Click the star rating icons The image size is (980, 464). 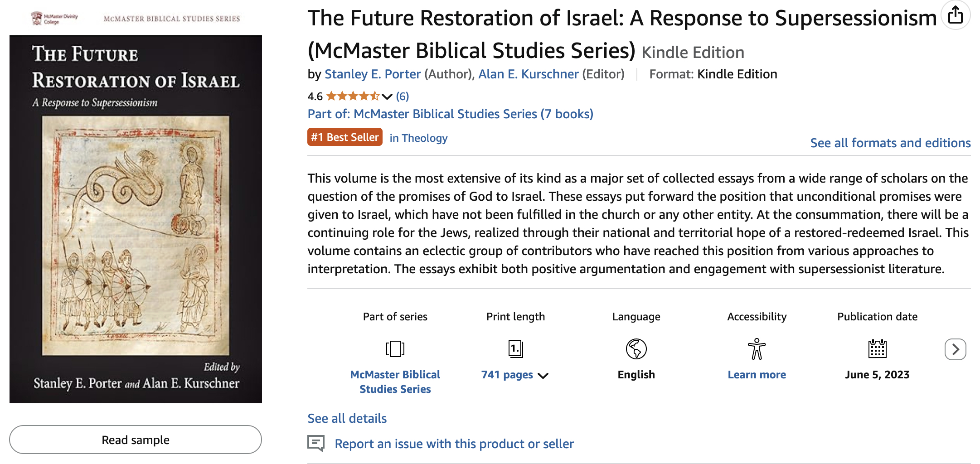[x=353, y=96]
